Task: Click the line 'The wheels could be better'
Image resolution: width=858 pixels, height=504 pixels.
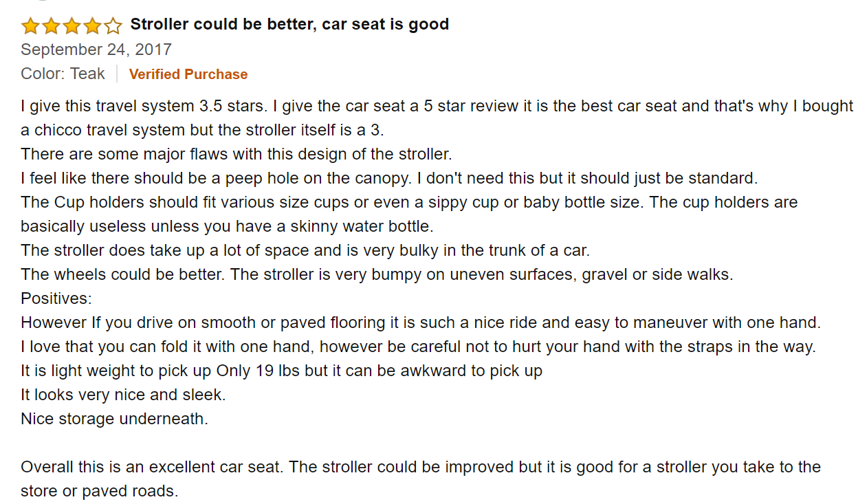Action: point(377,274)
